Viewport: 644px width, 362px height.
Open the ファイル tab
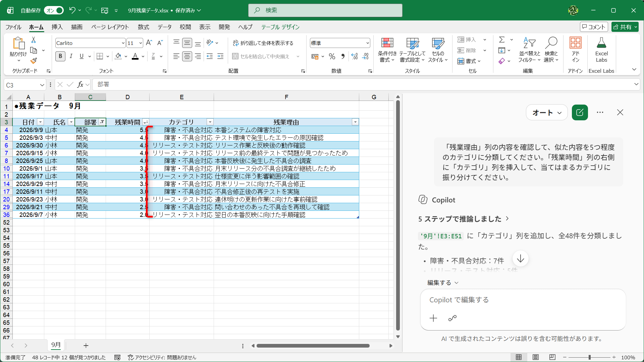(x=13, y=27)
